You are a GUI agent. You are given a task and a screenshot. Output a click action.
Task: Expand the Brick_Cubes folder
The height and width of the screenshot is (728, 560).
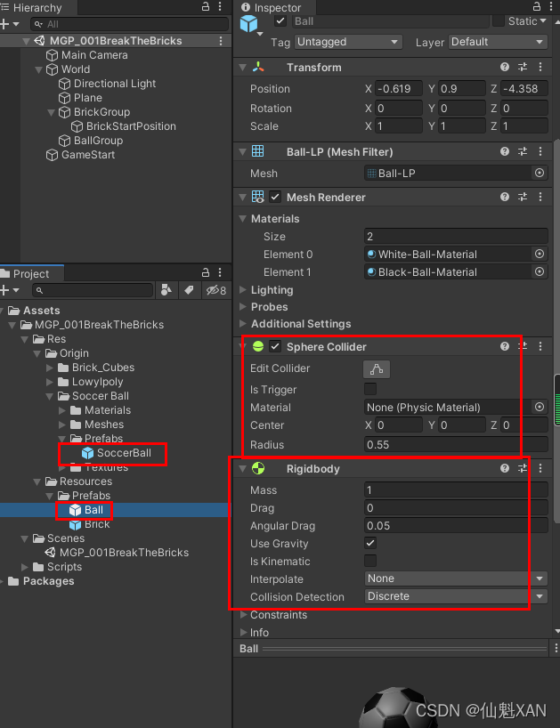coord(50,368)
